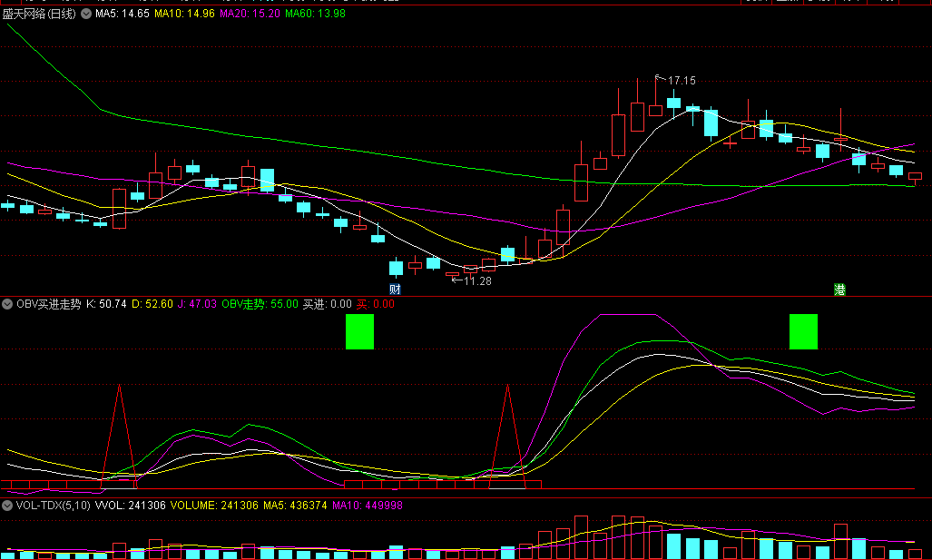Click the OBV买进走势 indicator name
Screen dimensions: 932x560
coord(49,304)
